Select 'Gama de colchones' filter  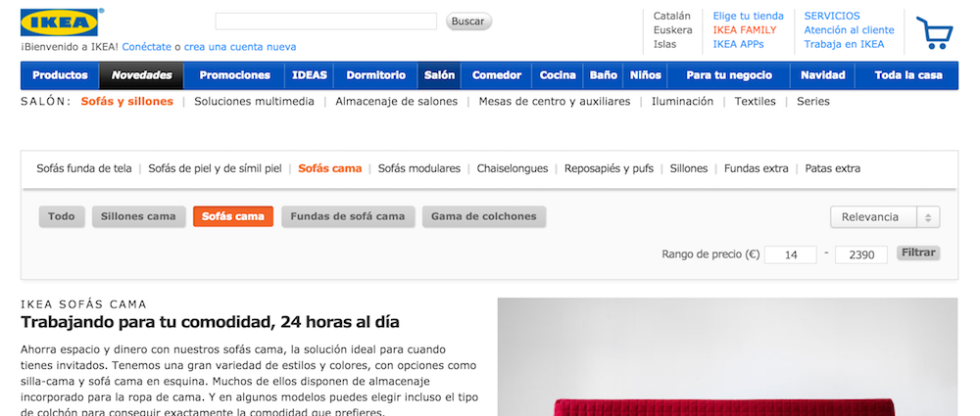pos(484,216)
